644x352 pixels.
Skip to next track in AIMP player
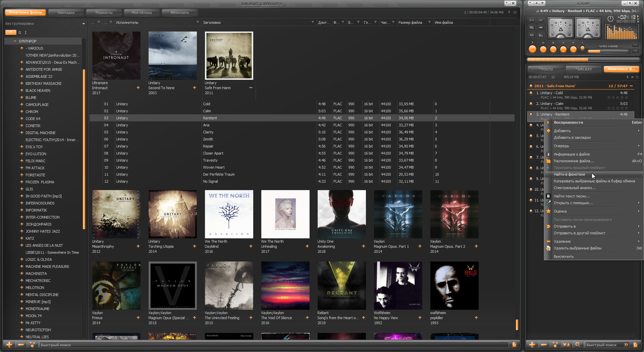[574, 49]
